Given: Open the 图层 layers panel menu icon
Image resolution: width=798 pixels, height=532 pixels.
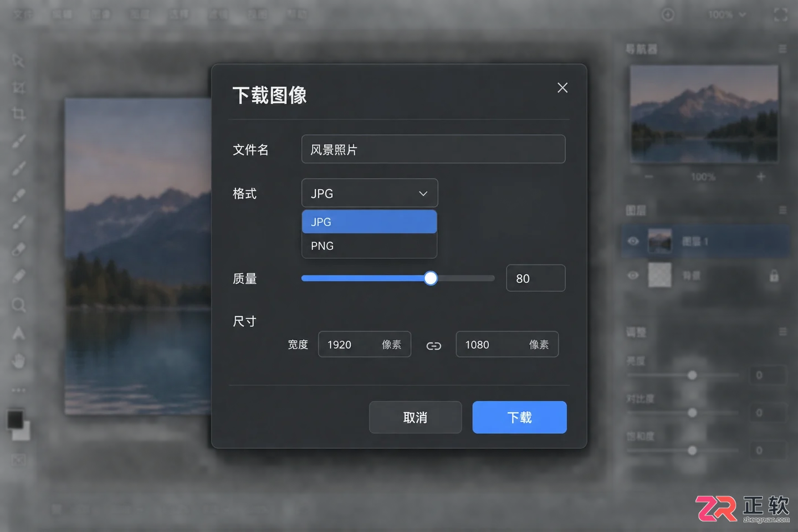Looking at the screenshot, I should click(782, 211).
